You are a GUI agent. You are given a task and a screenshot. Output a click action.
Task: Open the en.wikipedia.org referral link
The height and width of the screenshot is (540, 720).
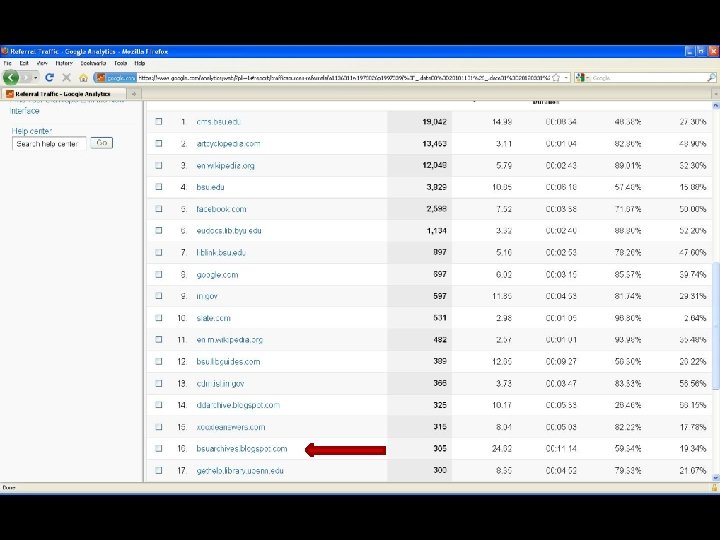click(225, 166)
